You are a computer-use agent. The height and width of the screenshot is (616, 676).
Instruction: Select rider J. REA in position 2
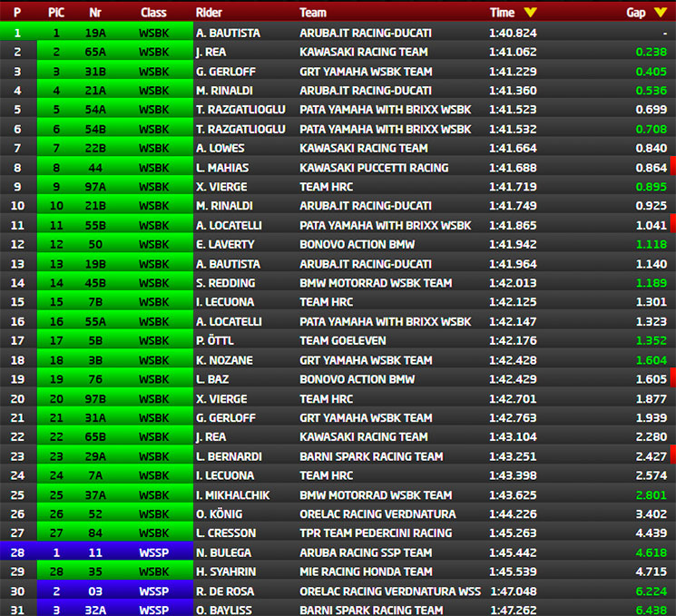211,52
